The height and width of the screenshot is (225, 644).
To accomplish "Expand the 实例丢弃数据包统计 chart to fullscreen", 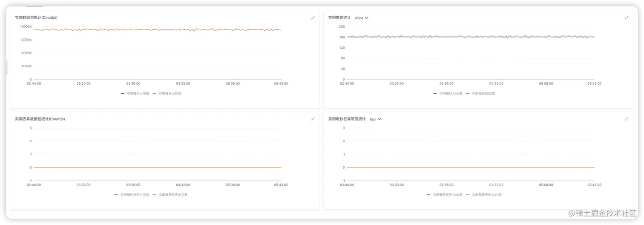I will tap(313, 119).
